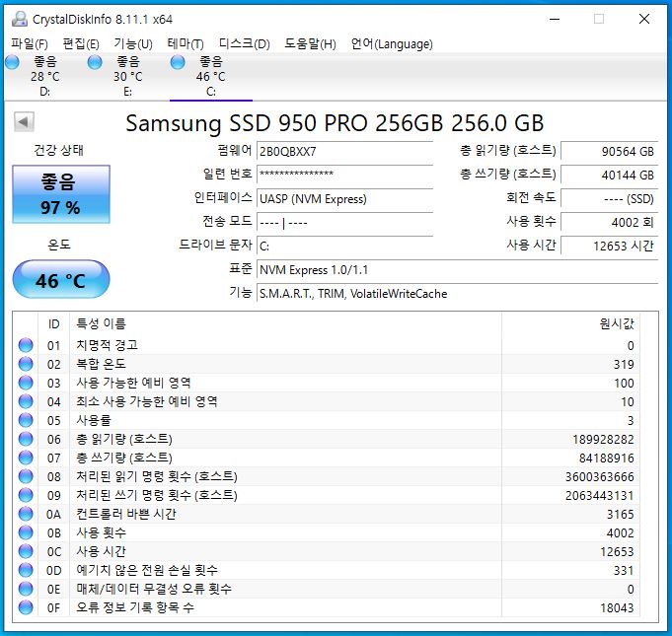Click total host reads value 90564 GB

click(609, 152)
